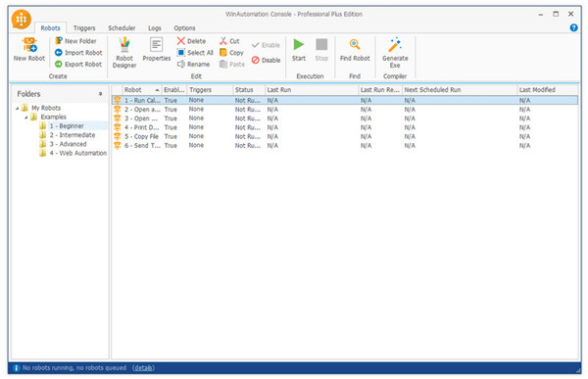Select robot row '3 - Open ...'
Viewport: 588px width, 379px height.
point(345,118)
